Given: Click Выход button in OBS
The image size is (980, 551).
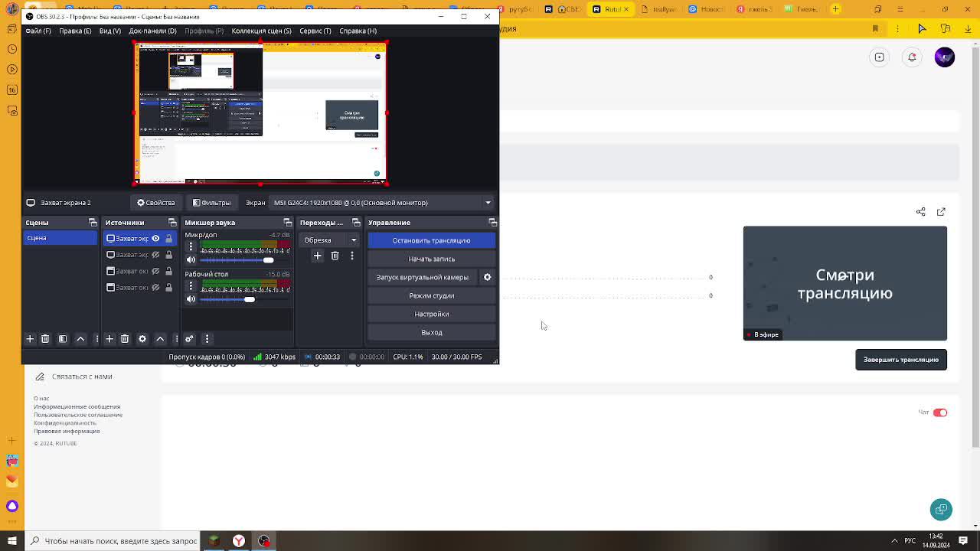Looking at the screenshot, I should (432, 332).
